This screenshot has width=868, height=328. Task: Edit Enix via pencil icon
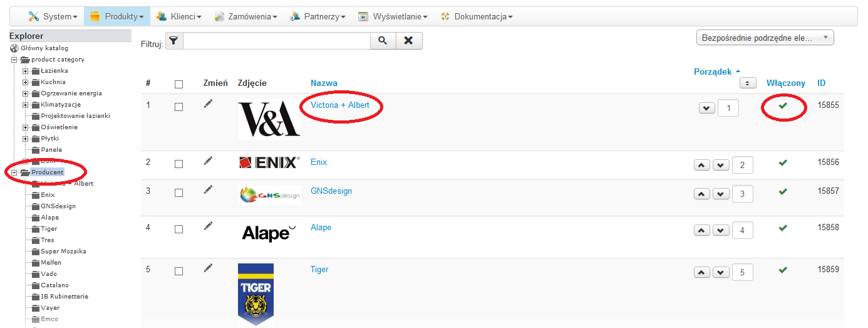pyautogui.click(x=209, y=161)
